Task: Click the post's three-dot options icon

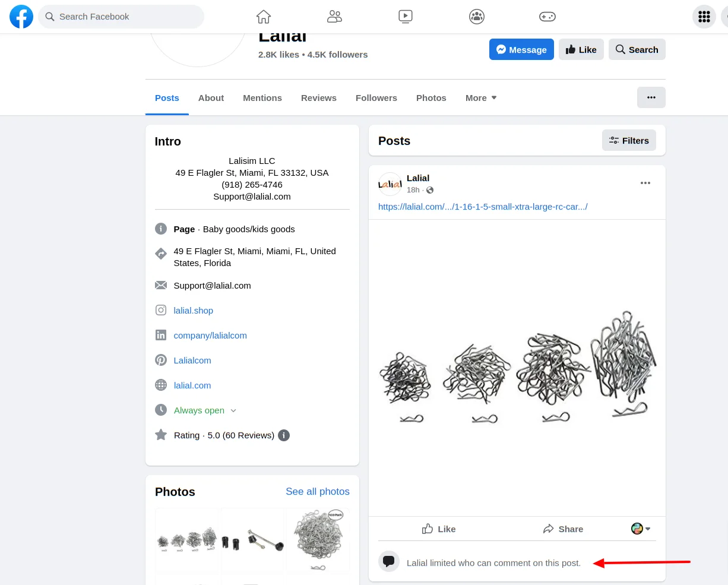Action: coord(645,183)
